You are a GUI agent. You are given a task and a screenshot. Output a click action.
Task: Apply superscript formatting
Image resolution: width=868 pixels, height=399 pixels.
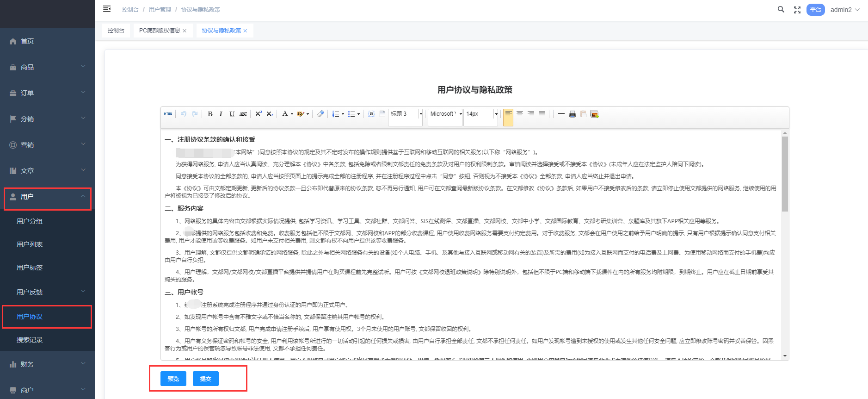tap(259, 114)
